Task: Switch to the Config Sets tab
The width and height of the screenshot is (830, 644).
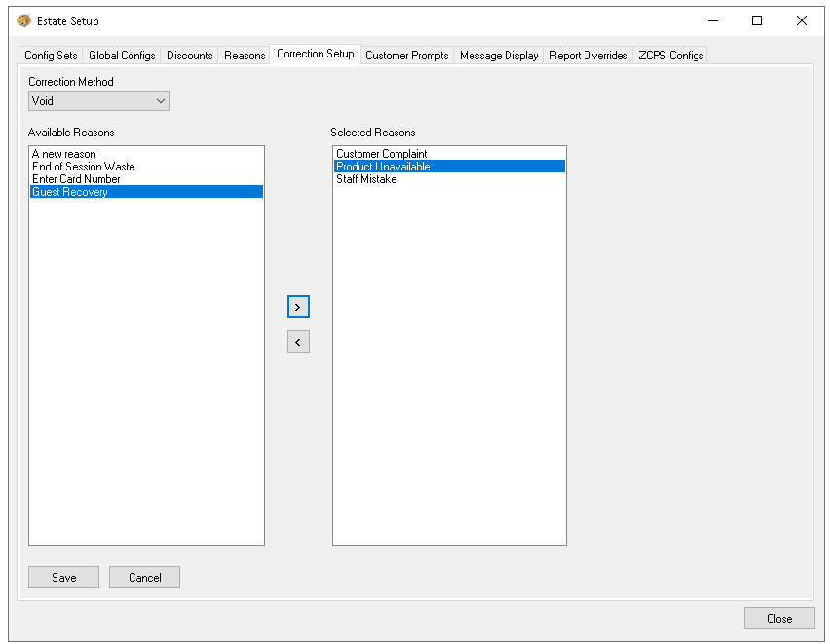Action: pyautogui.click(x=51, y=56)
